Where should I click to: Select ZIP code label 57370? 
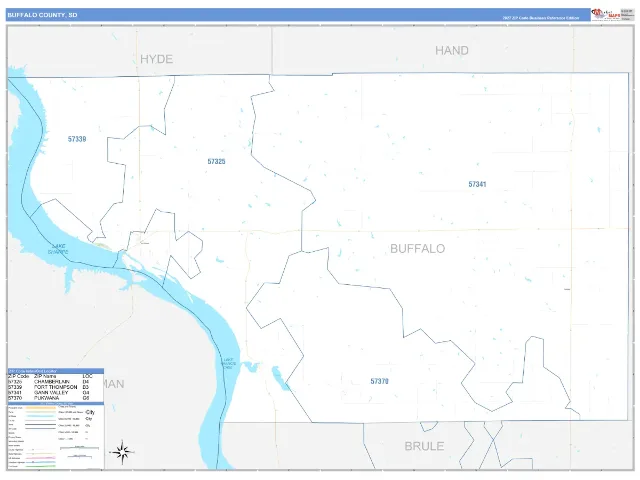click(x=380, y=381)
